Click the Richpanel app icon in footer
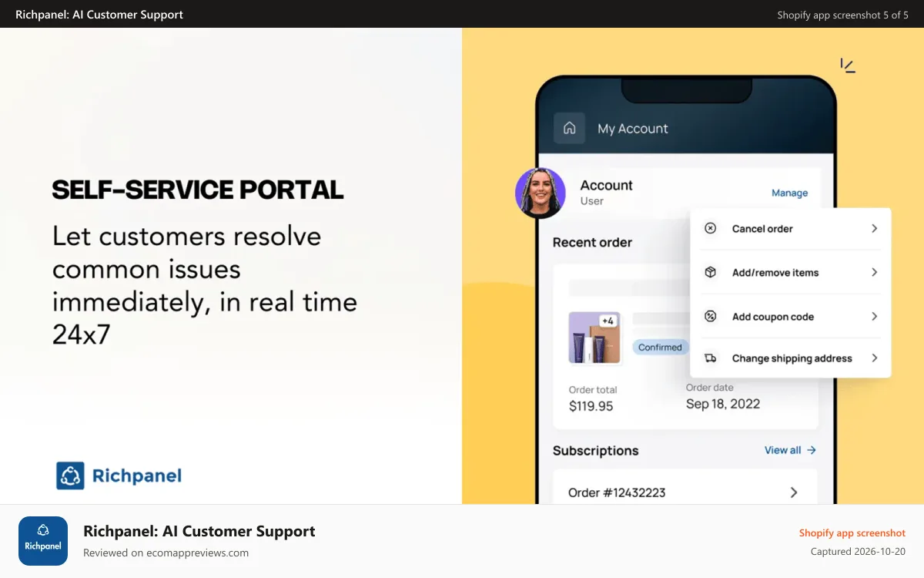This screenshot has height=578, width=924. (x=43, y=541)
